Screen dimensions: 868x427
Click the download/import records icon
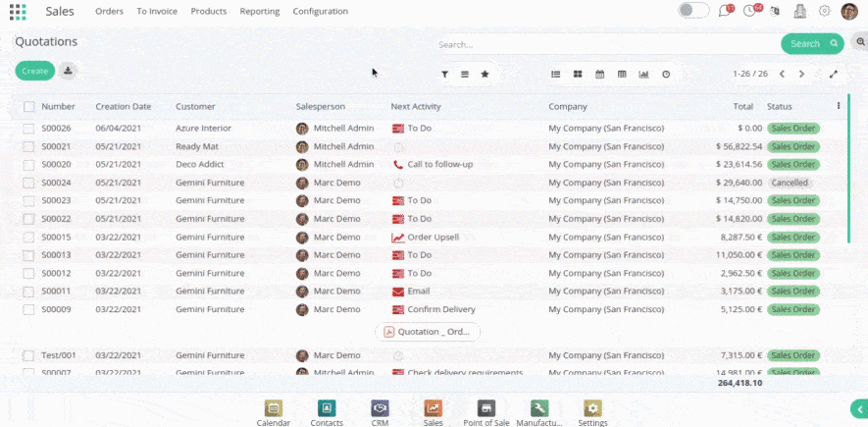[68, 71]
